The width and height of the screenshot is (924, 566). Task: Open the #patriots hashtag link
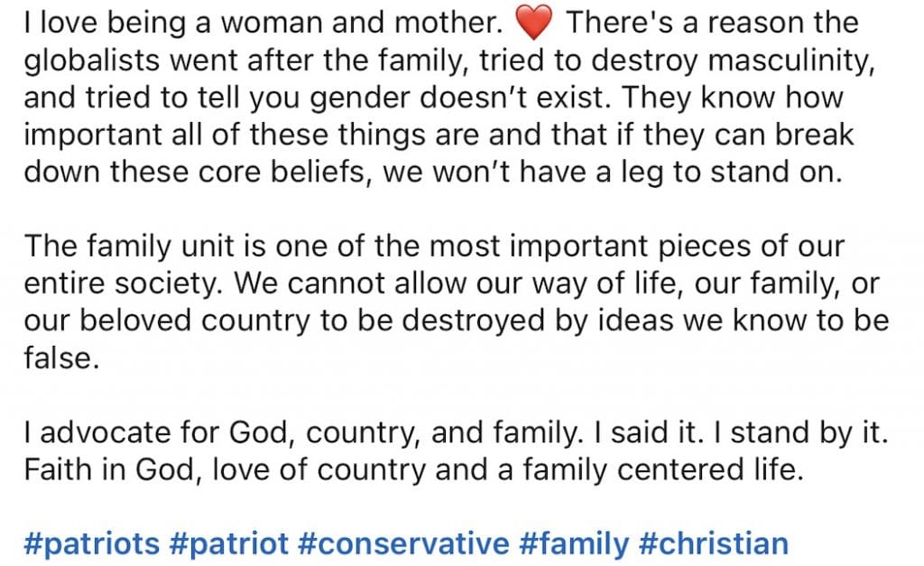pos(91,543)
